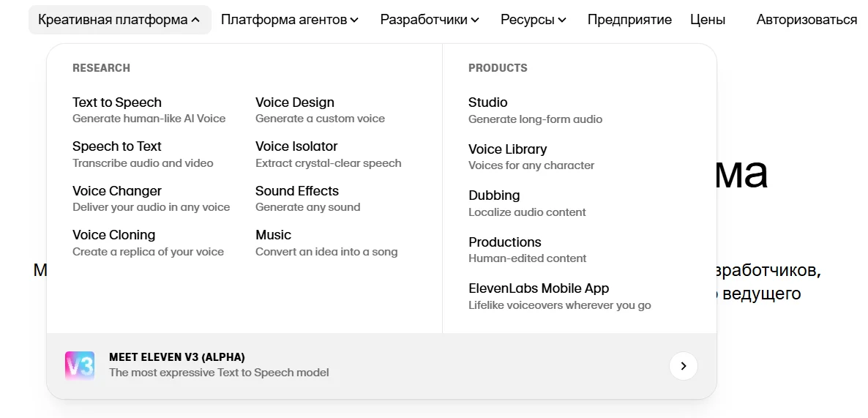Open Text to Speech
The image size is (868, 418).
point(117,102)
